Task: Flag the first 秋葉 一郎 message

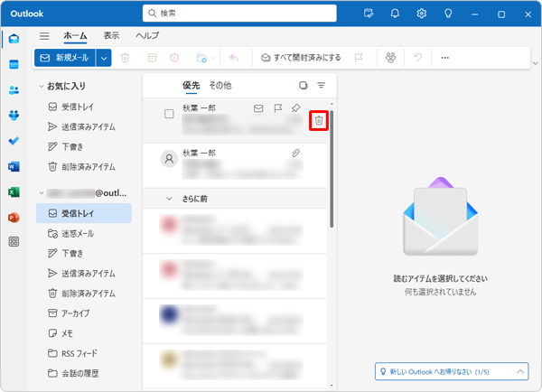Action: click(x=278, y=108)
